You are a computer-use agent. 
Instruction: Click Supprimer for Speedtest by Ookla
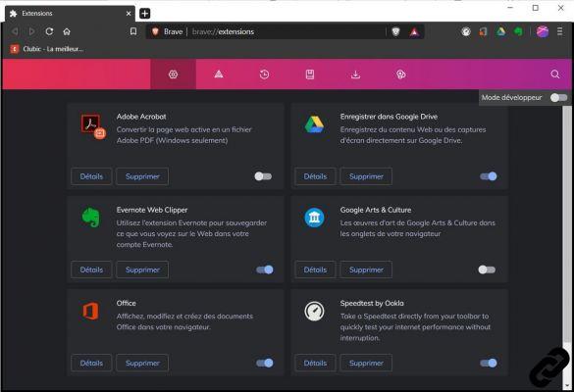(x=366, y=364)
